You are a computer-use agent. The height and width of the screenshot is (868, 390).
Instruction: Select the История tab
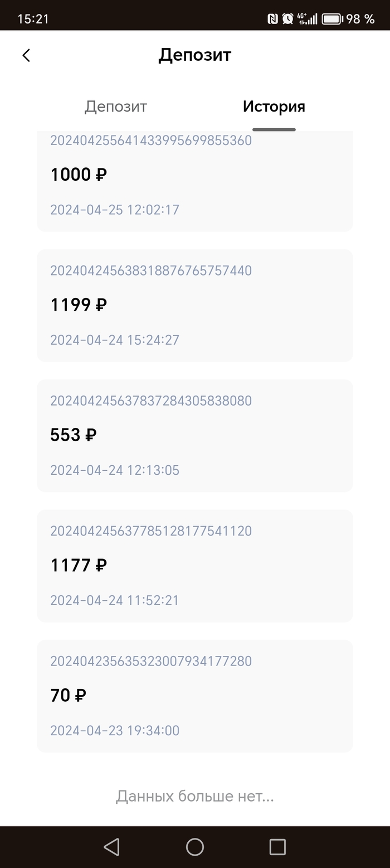tap(274, 107)
